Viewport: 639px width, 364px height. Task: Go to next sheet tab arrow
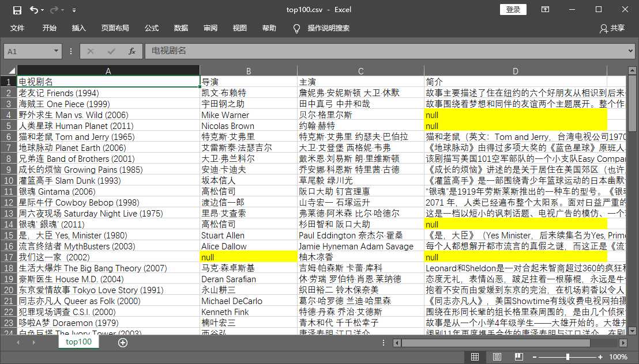click(x=33, y=343)
